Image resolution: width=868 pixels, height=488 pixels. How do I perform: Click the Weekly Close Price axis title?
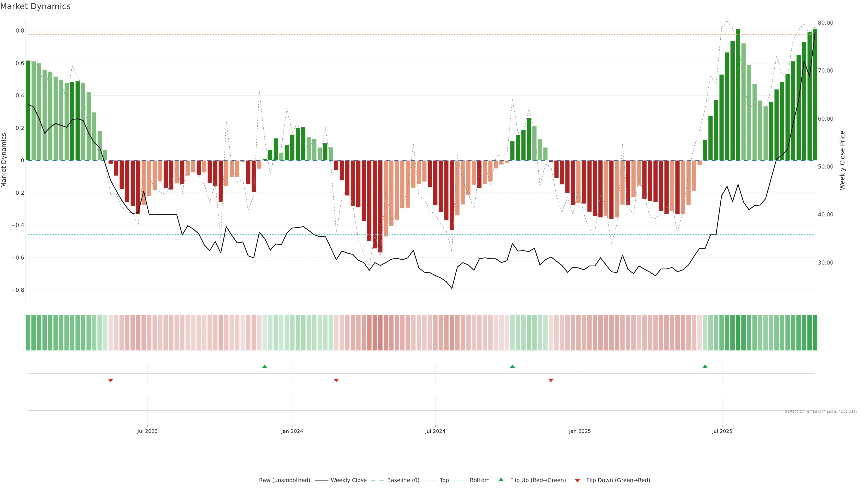click(842, 160)
